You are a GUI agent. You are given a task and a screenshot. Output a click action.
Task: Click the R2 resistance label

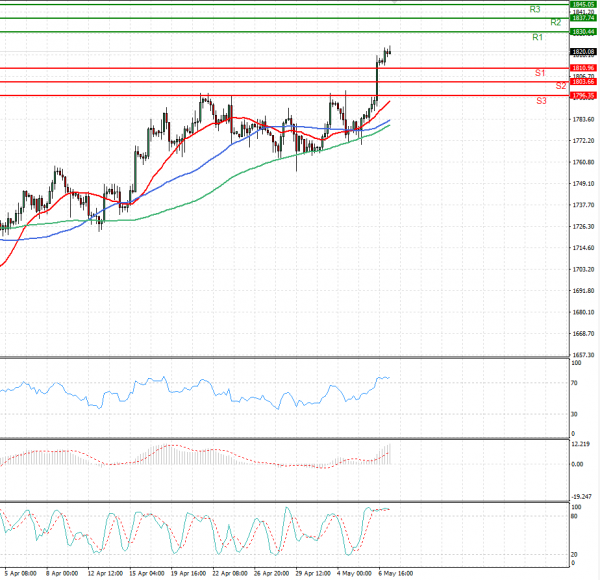click(x=556, y=23)
